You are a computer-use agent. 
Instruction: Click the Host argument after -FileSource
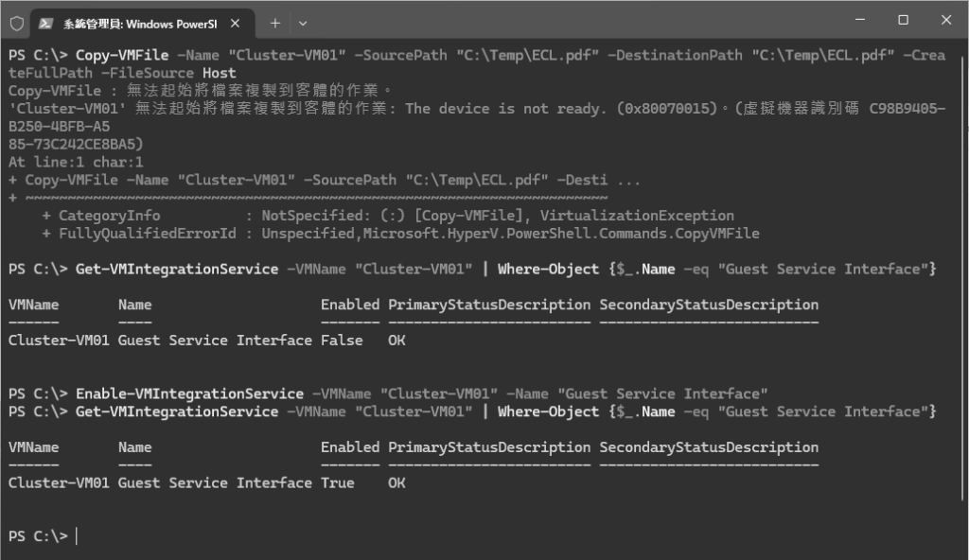point(220,73)
